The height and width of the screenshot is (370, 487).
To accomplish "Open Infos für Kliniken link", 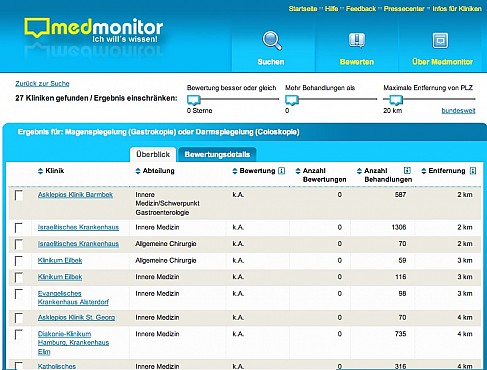I will [457, 9].
